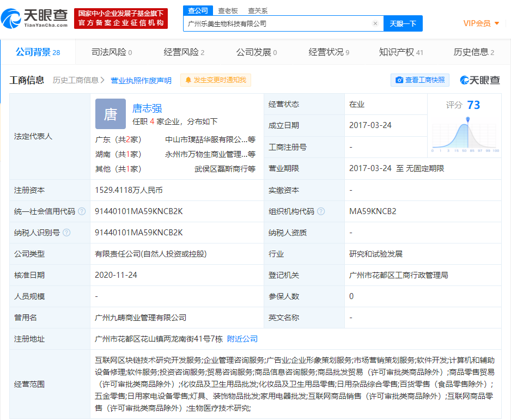The height and width of the screenshot is (420, 511).
Task: Open 历史工商信息 chevron link
Action: click(x=78, y=80)
